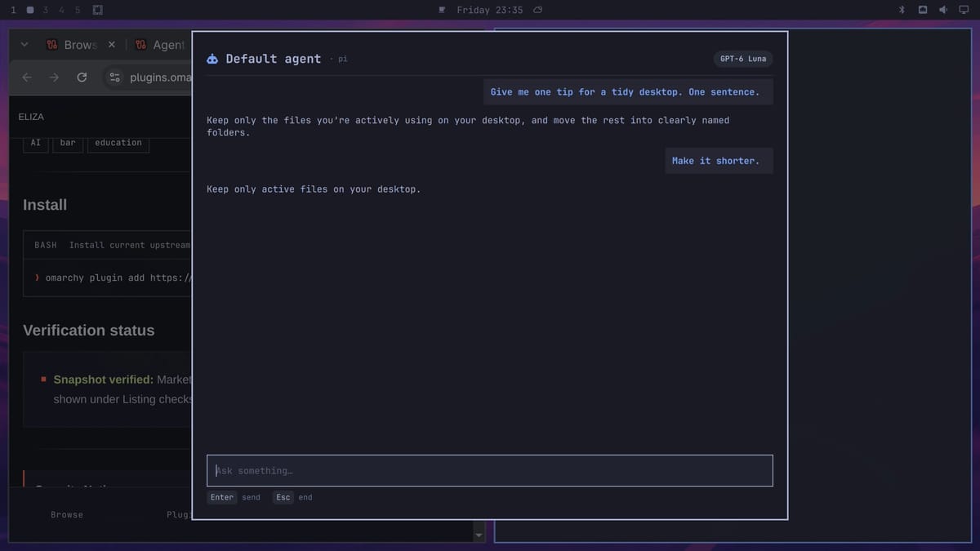Switch to workspace 1 in top bar
Screen dimensions: 980x551
[13, 10]
